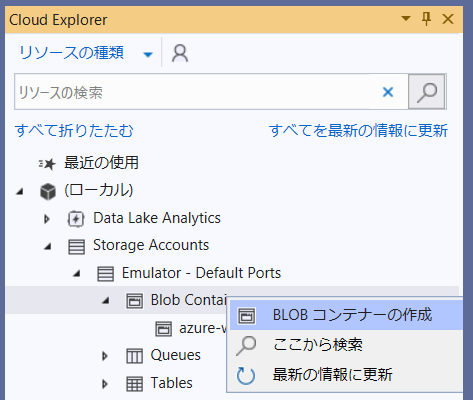This screenshot has width=473, height=400.
Task: Collapse Emulator - Default Ports arrow
Action: click(77, 274)
